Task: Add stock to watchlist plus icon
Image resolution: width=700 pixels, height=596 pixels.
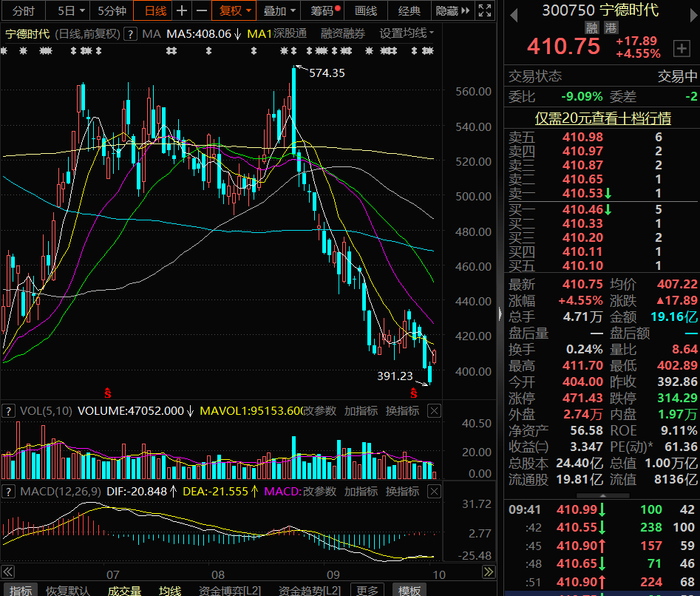Action: tap(681, 48)
